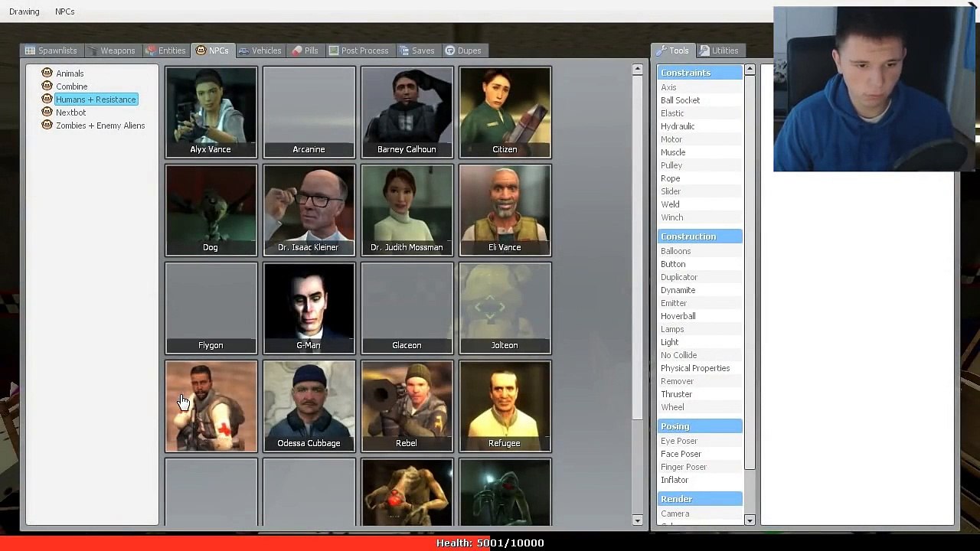
Task: Spawn the Refugee NPC
Action: point(505,406)
